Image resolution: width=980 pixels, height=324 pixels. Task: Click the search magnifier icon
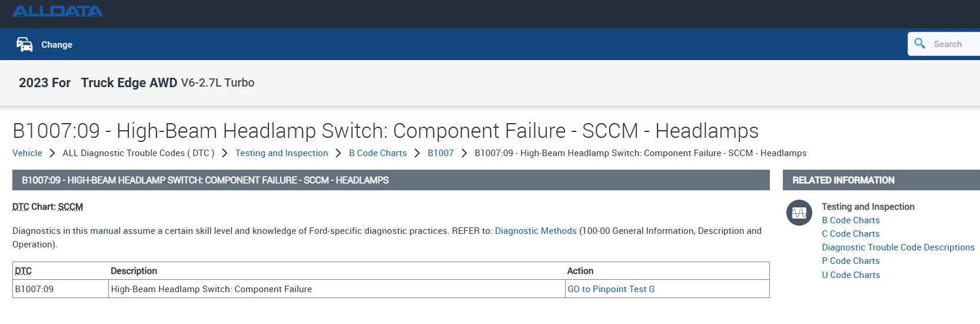pyautogui.click(x=920, y=44)
